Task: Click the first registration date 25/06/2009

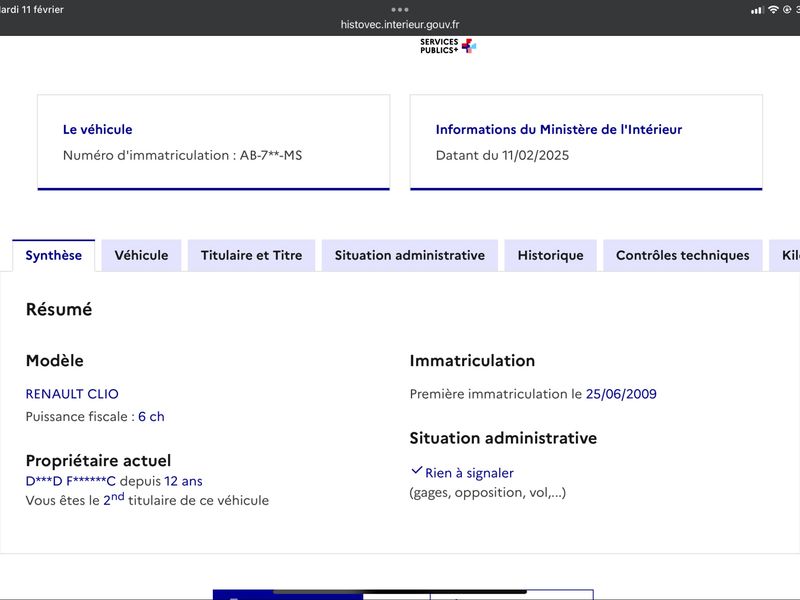Action: 621,394
